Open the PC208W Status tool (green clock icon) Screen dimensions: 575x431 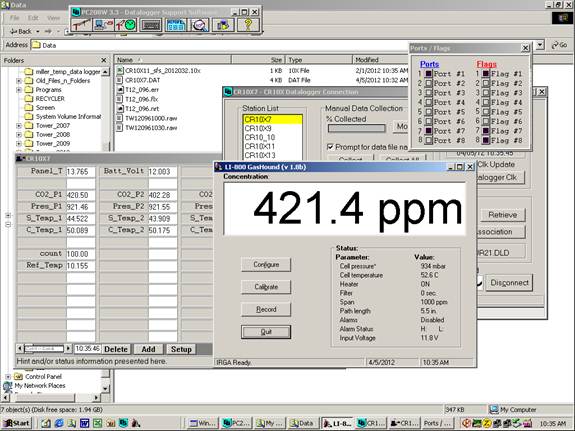click(x=126, y=25)
